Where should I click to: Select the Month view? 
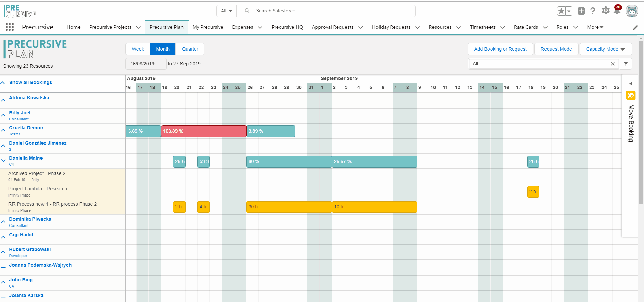pos(163,49)
